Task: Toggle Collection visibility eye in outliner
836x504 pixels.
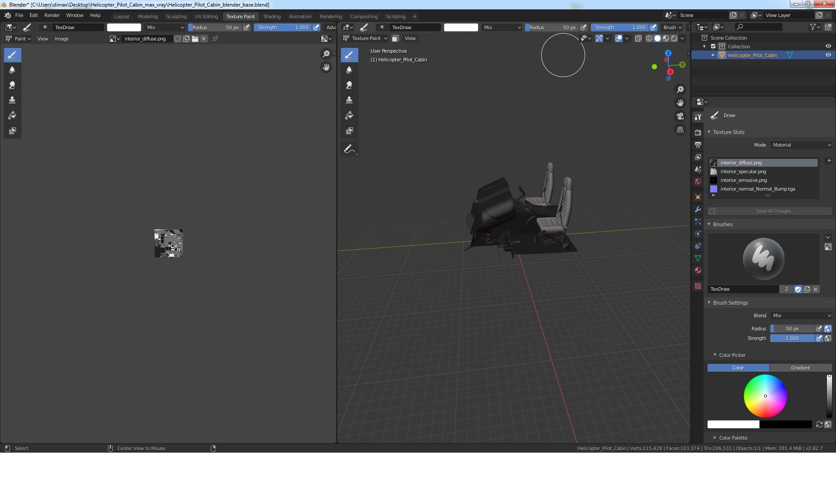Action: [x=828, y=46]
